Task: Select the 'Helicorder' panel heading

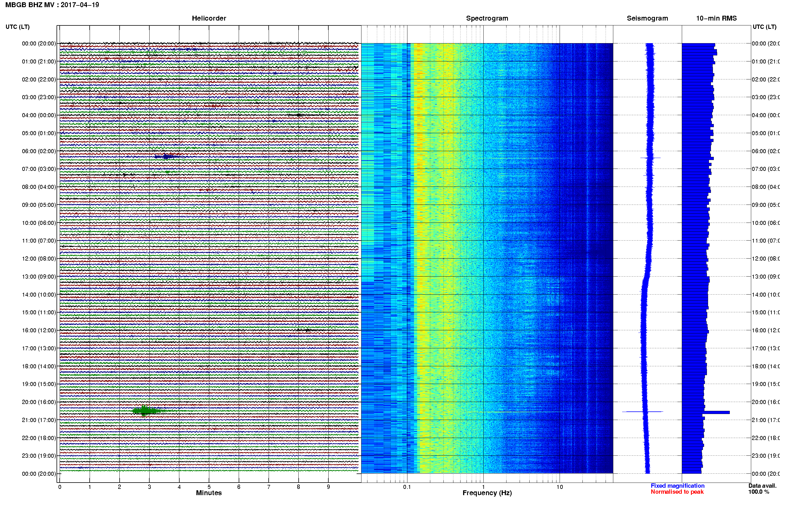Action: 209,19
